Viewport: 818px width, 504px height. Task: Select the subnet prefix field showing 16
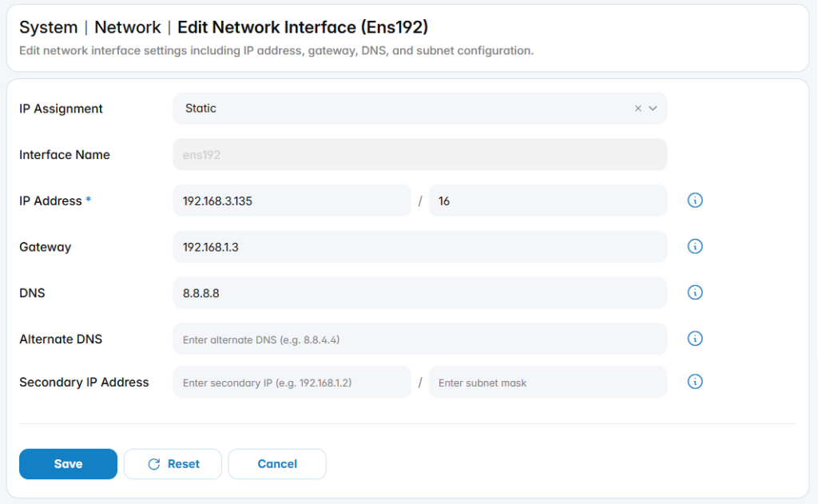point(548,200)
